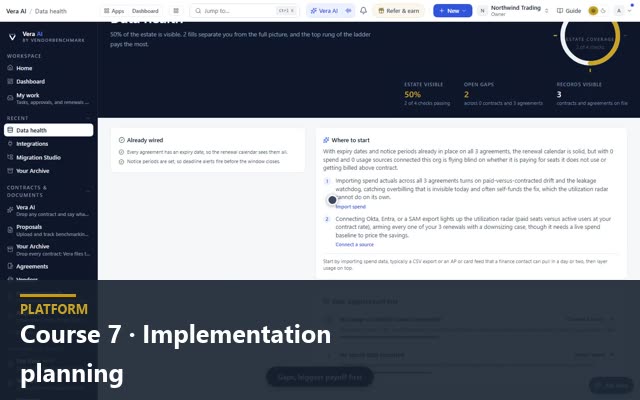Open the Apps menu in top bar
The image size is (640, 400).
pos(114,11)
